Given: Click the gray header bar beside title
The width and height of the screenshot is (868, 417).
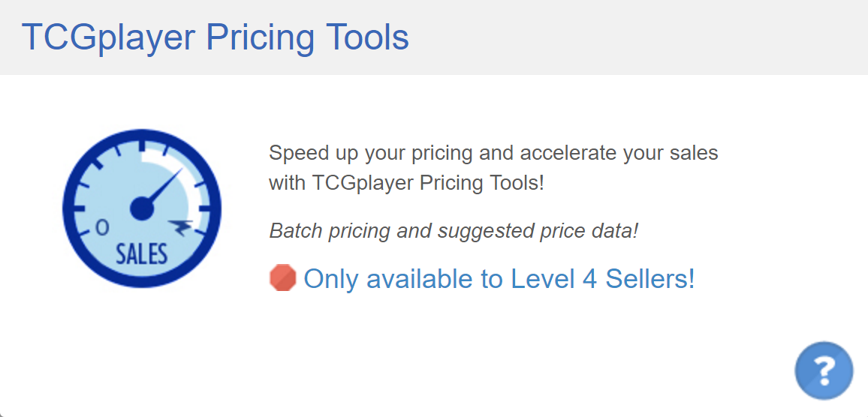Looking at the screenshot, I should pos(637,37).
